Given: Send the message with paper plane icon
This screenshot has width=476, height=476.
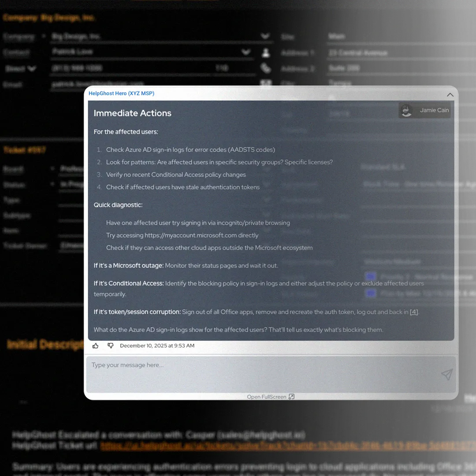Looking at the screenshot, I should (447, 374).
